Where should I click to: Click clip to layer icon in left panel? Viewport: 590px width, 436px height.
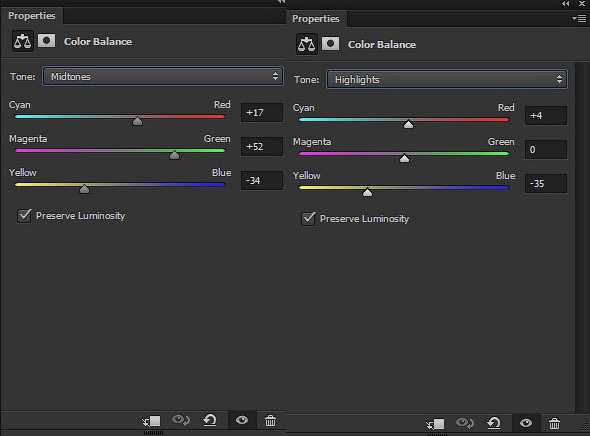[152, 421]
